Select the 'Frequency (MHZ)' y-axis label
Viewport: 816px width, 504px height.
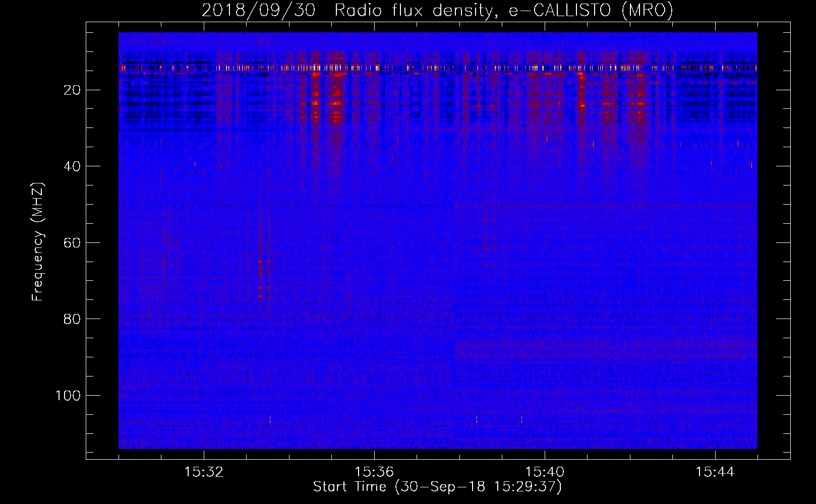tap(38, 242)
